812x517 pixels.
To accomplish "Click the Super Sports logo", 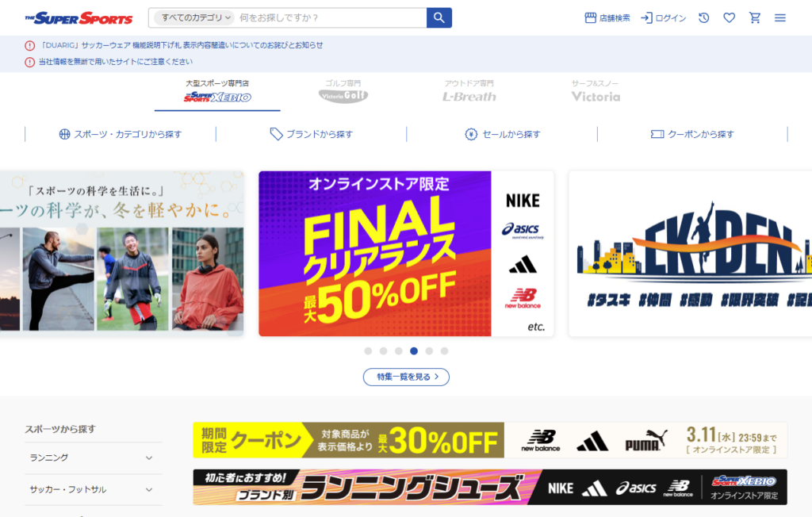I will point(79,18).
